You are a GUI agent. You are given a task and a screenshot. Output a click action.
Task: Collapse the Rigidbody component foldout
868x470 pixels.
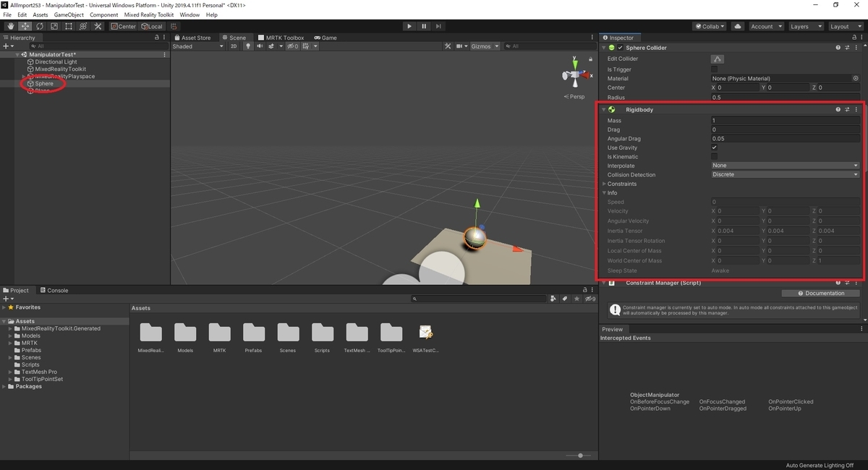pos(604,110)
